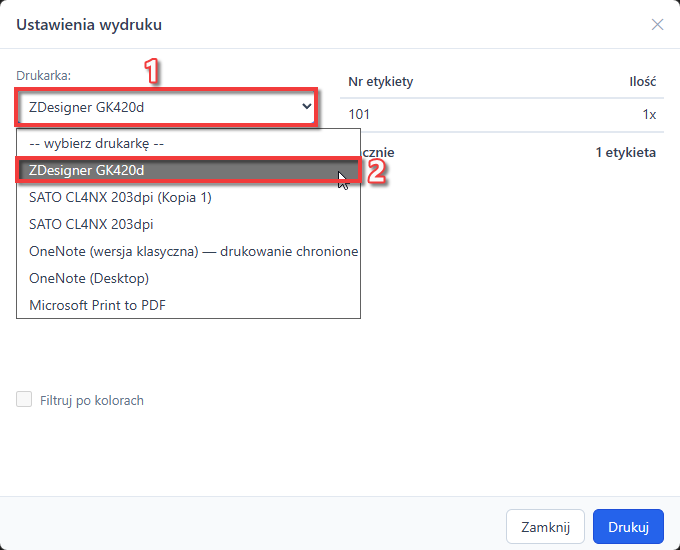Select ZDesigner GK420d in the list
Image resolution: width=680 pixels, height=550 pixels.
188,170
